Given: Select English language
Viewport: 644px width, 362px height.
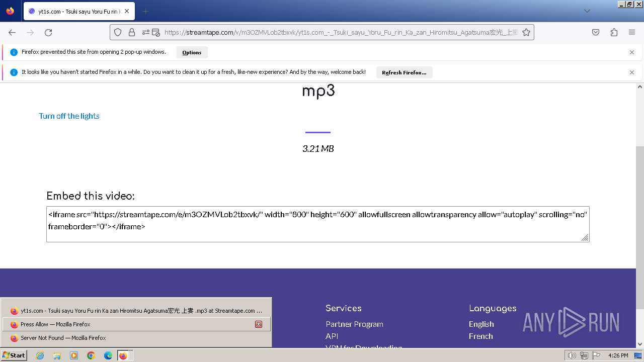Looking at the screenshot, I should [481, 324].
